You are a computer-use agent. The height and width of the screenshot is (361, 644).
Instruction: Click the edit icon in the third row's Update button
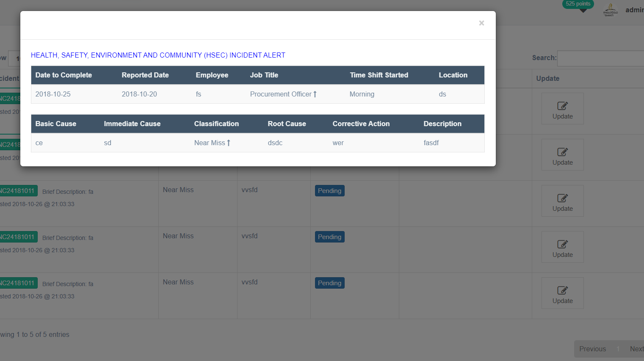(x=562, y=198)
